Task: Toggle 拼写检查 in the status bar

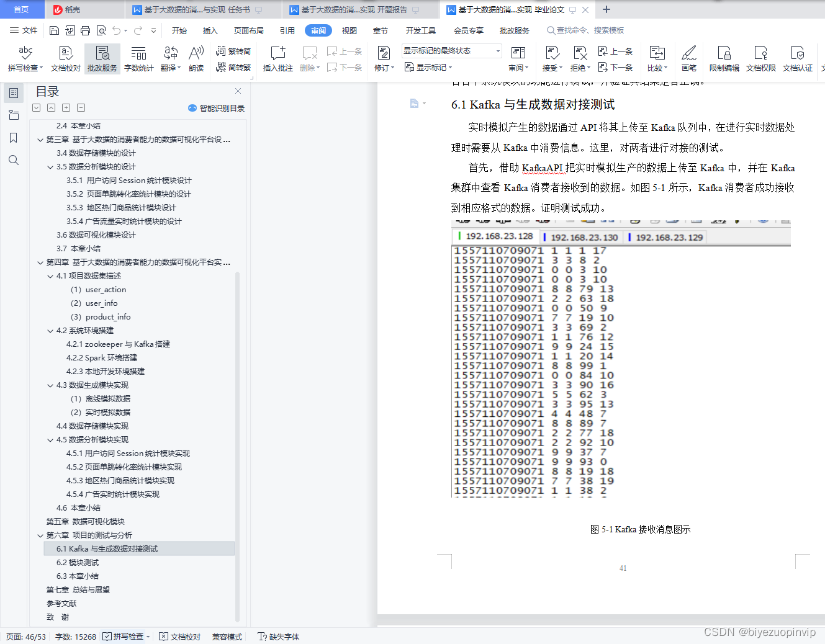Action: (127, 637)
